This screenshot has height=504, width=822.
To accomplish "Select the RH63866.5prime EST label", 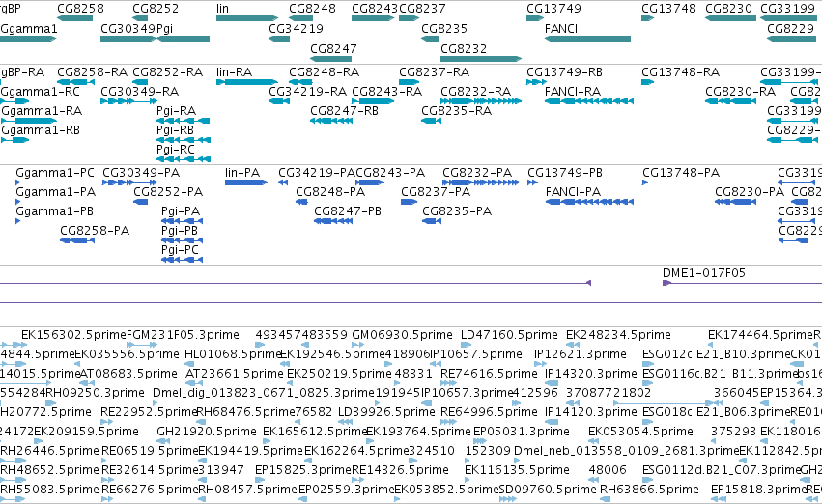I will tap(649, 490).
